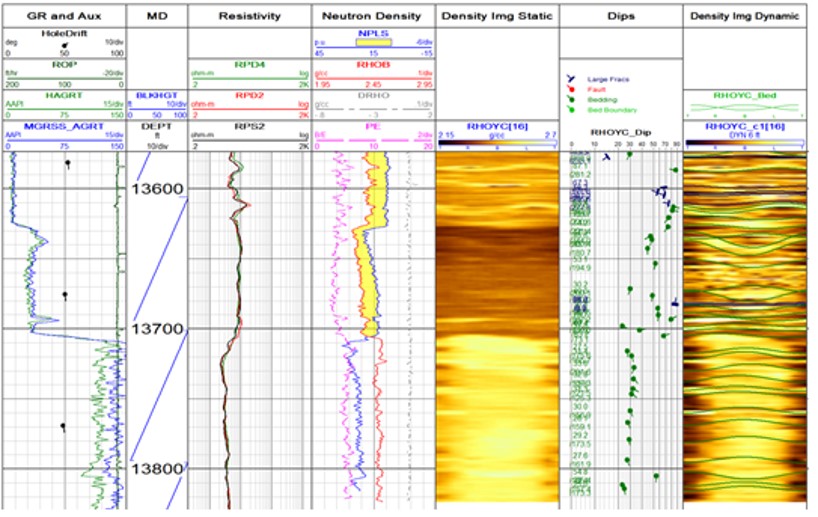Image resolution: width=818 pixels, height=517 pixels.
Task: Click the MGRSS_AGRT curve label
Action: (65, 128)
